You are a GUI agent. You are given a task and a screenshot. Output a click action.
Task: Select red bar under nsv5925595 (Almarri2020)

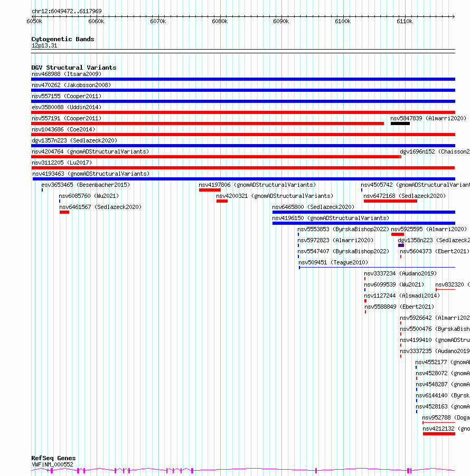click(x=398, y=234)
